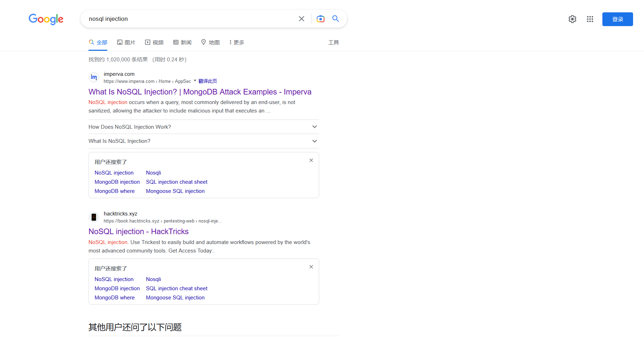Click SQL injection cheat sheet, first box
Screen dimensions: 644x341
pos(177,182)
